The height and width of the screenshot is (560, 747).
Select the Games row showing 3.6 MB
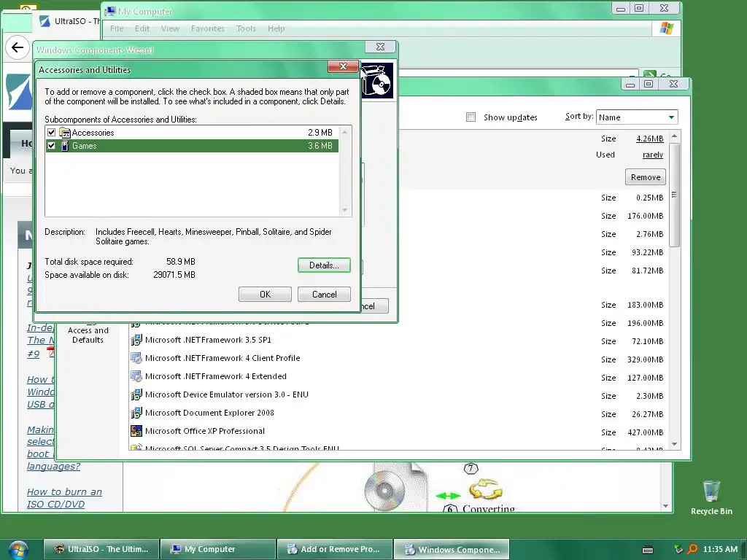pos(192,146)
